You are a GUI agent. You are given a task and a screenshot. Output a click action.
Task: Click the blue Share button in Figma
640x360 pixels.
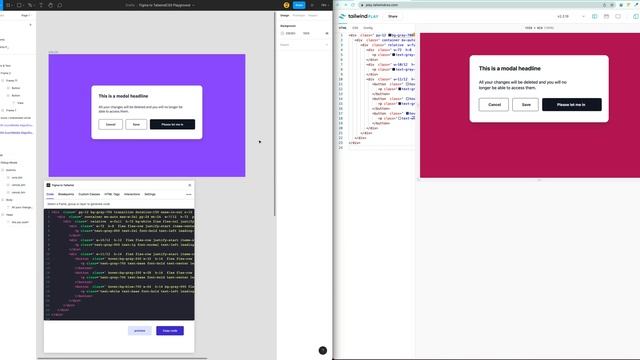pyautogui.click(x=299, y=5)
